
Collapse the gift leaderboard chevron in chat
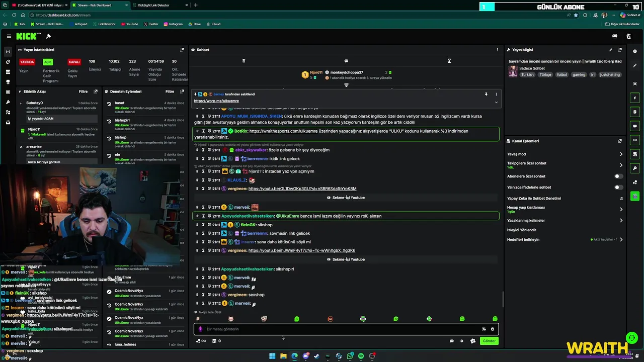pos(346,85)
